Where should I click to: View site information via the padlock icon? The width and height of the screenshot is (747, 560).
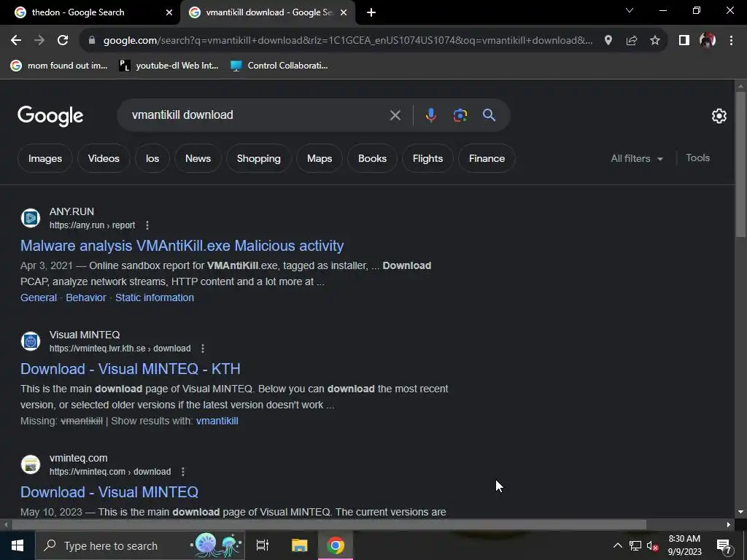click(x=92, y=41)
